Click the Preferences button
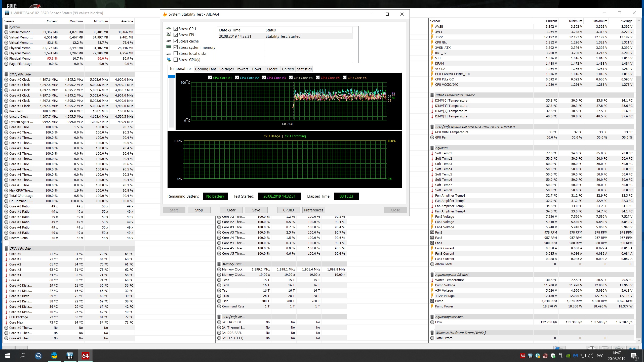 click(313, 210)
